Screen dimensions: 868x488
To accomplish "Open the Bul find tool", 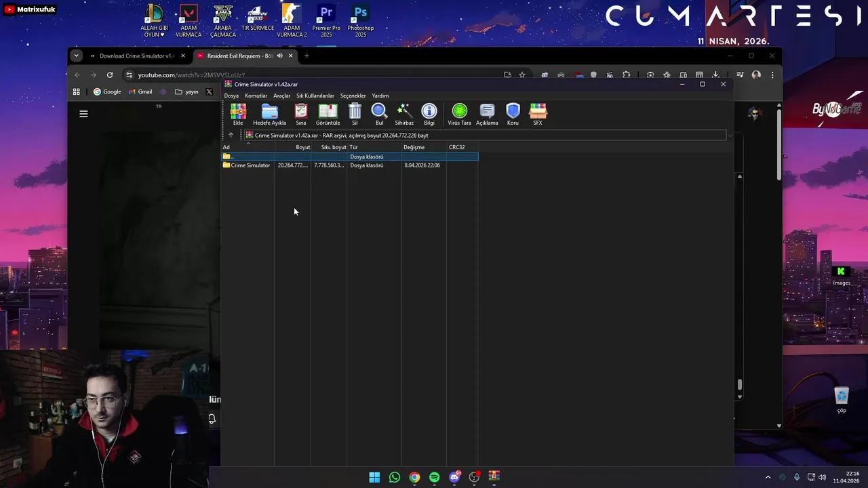I will pyautogui.click(x=379, y=114).
